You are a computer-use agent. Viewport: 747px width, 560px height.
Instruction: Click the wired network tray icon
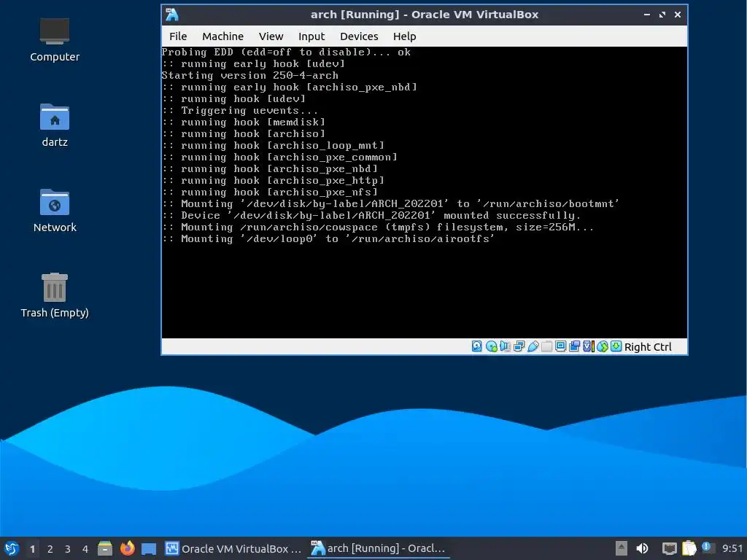(670, 548)
